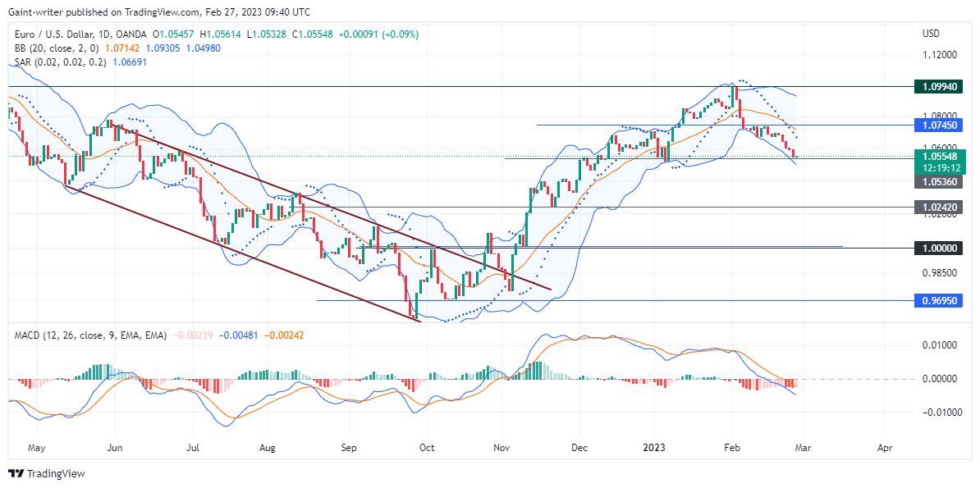
Task: Click the published-by Gaint-writer caption text
Action: pyautogui.click(x=158, y=11)
